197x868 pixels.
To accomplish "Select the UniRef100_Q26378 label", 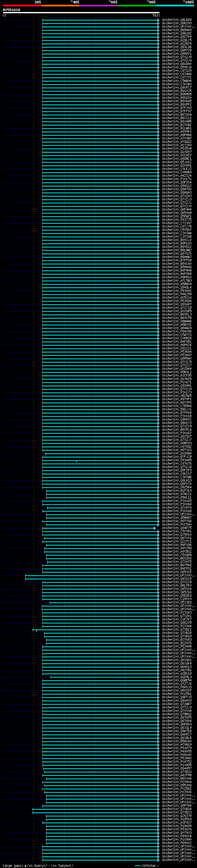I will coord(177,815).
